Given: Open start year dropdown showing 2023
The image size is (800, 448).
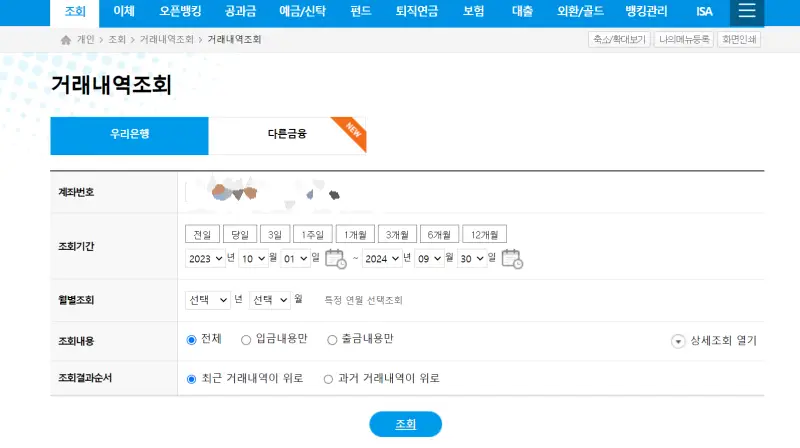Looking at the screenshot, I should 205,259.
